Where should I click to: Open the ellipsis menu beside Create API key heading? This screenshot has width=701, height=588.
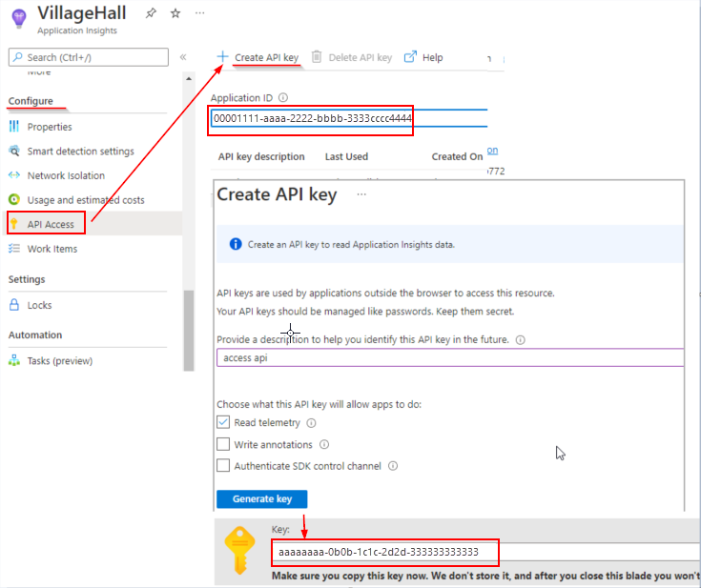(361, 194)
